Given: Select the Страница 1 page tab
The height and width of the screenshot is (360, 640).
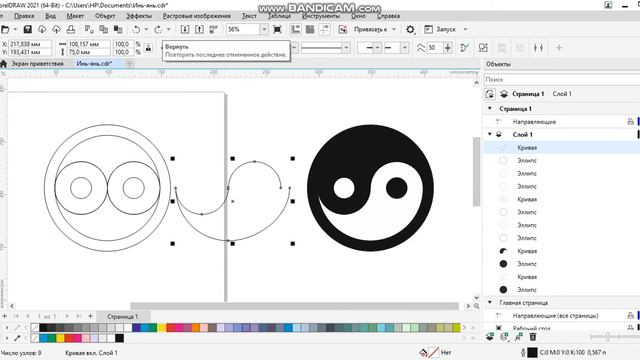Looking at the screenshot, I should (x=122, y=316).
